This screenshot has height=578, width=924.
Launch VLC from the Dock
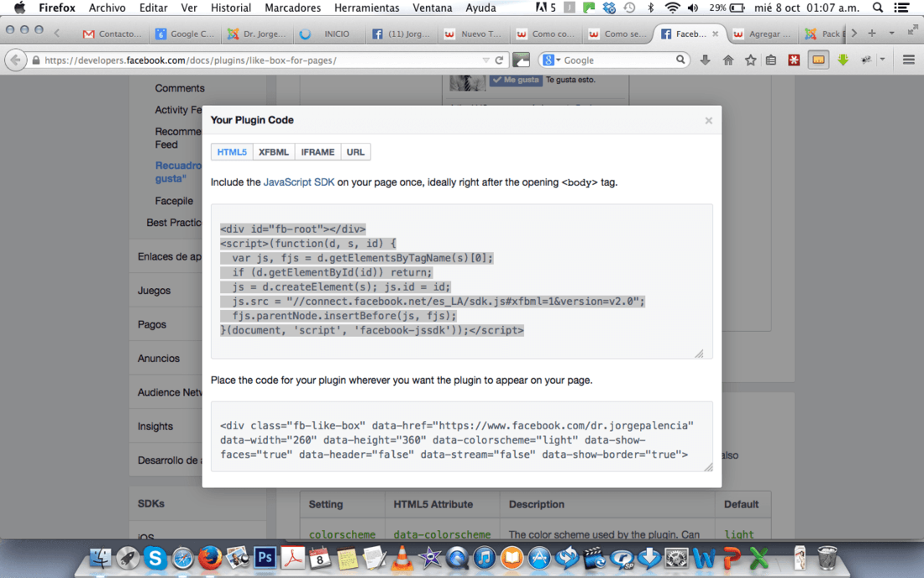402,557
